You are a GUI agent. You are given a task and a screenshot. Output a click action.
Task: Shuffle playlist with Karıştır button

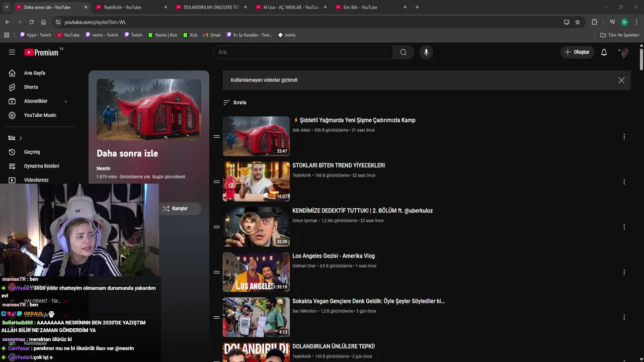click(x=181, y=208)
